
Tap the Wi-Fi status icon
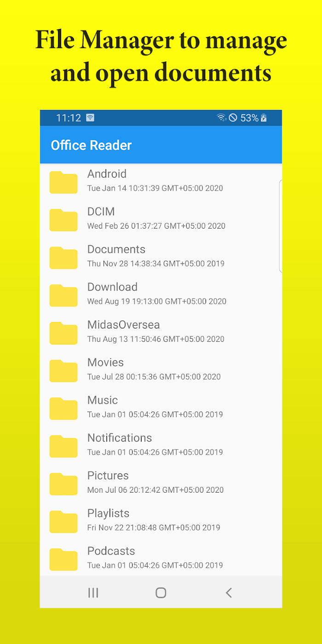pos(222,118)
